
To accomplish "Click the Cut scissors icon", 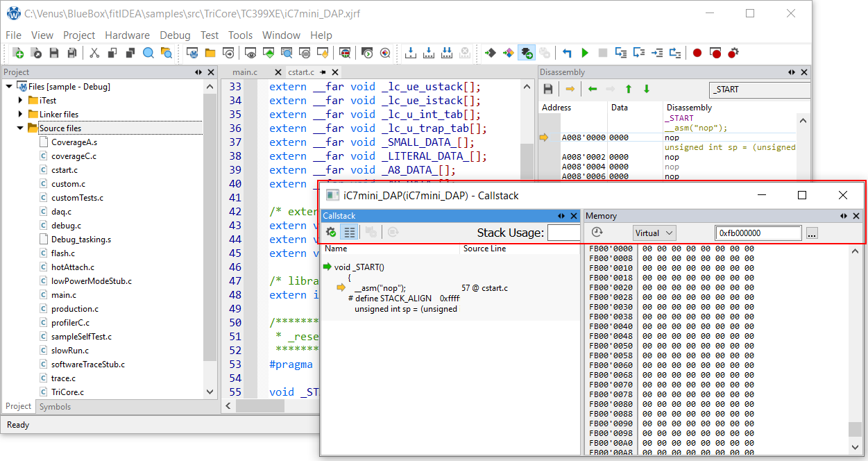I will 94,53.
